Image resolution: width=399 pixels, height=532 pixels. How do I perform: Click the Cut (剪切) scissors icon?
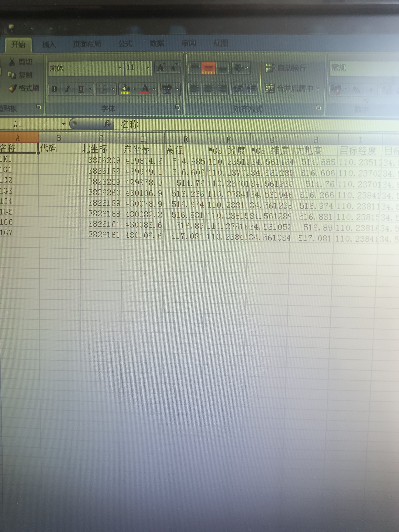pos(12,62)
